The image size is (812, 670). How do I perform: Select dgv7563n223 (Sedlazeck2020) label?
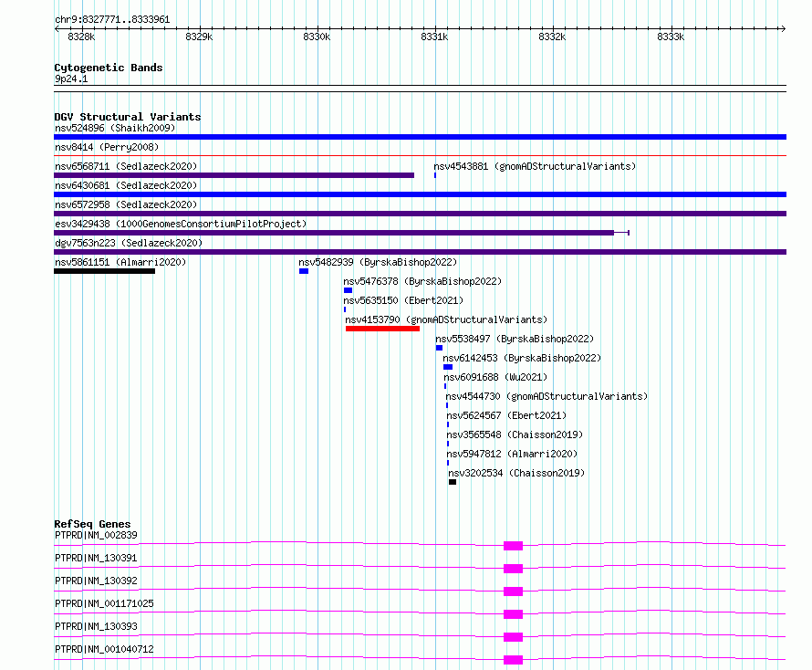(x=129, y=243)
